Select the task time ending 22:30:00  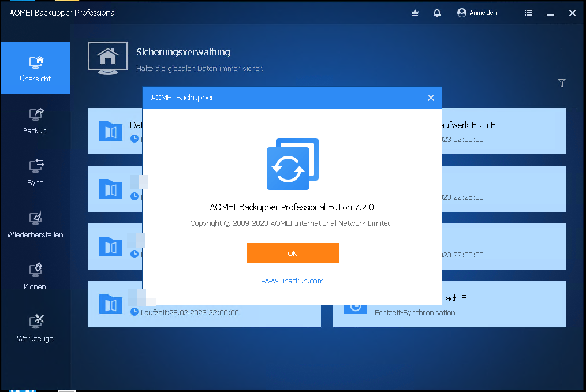click(x=463, y=255)
